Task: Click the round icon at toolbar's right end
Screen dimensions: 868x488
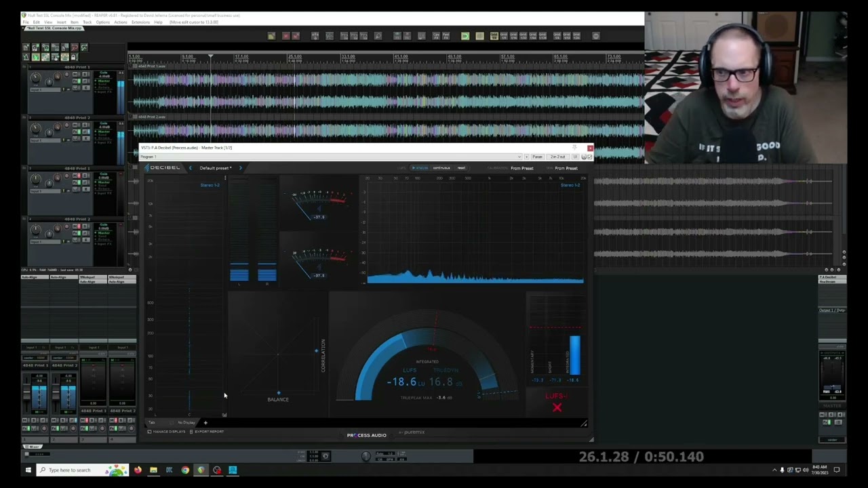Action: (596, 36)
